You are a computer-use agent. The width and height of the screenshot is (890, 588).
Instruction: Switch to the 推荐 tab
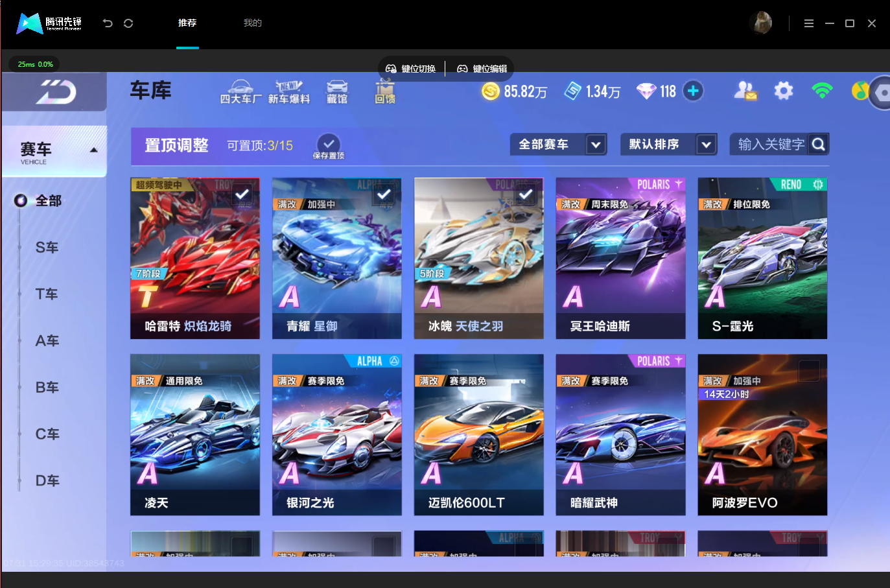click(x=187, y=23)
